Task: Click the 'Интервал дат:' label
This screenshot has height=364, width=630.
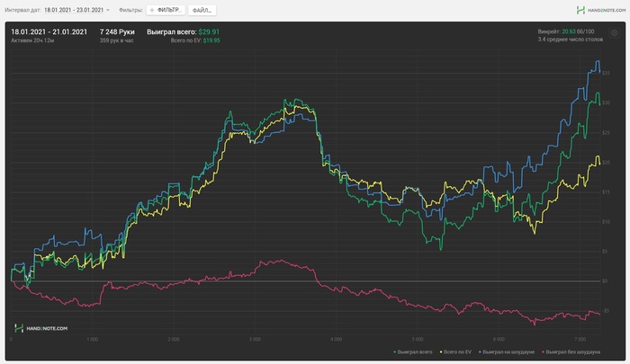Action: point(22,10)
